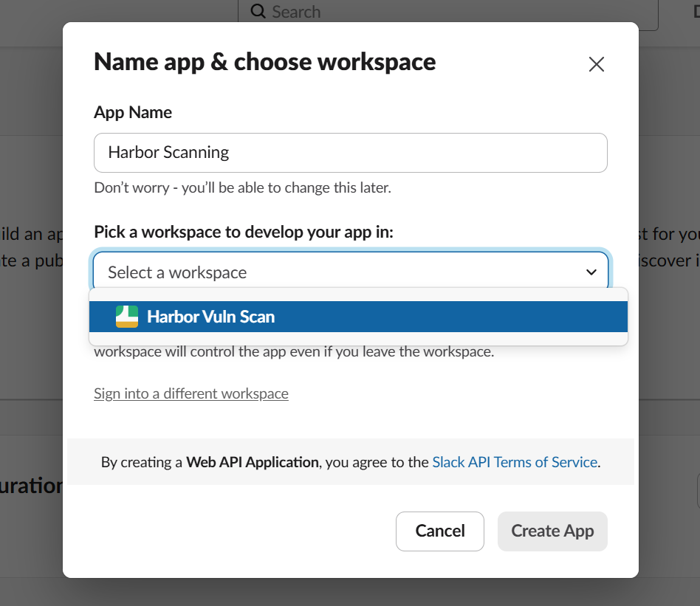Click the App Name label
The height and width of the screenshot is (606, 700).
133,112
